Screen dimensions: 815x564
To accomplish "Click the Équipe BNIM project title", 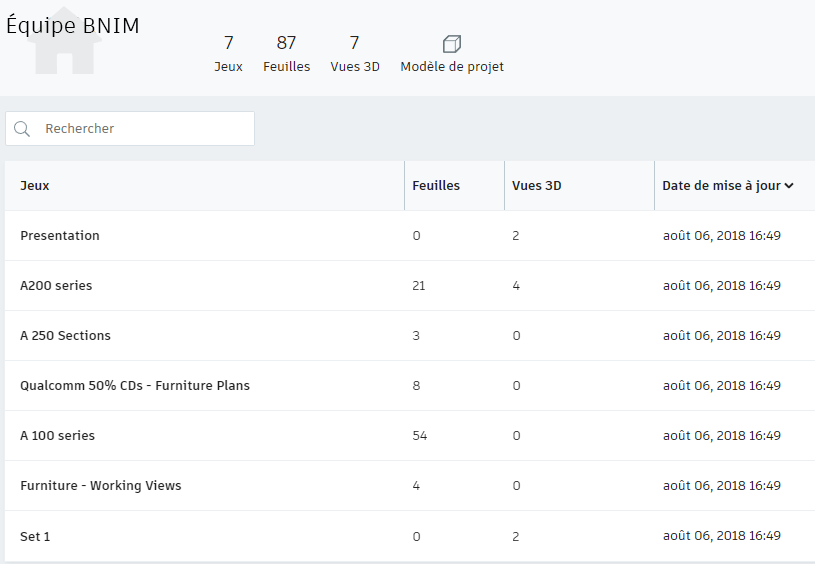I will 73,26.
